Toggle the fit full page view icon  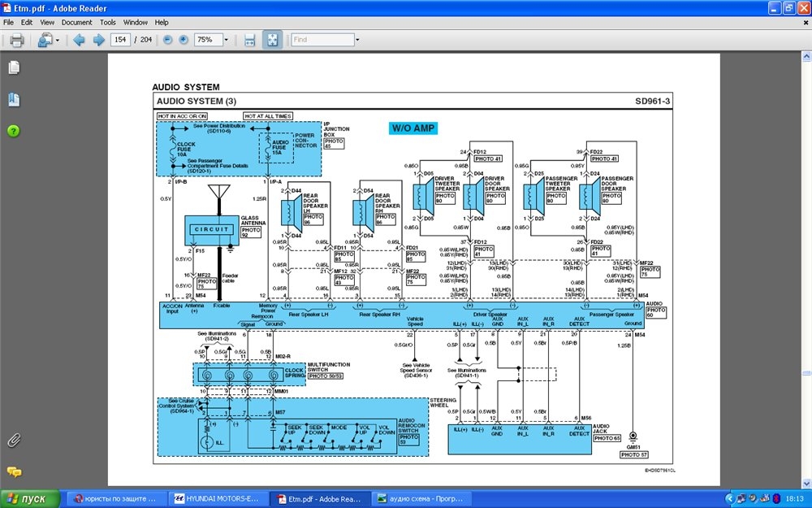coord(272,40)
